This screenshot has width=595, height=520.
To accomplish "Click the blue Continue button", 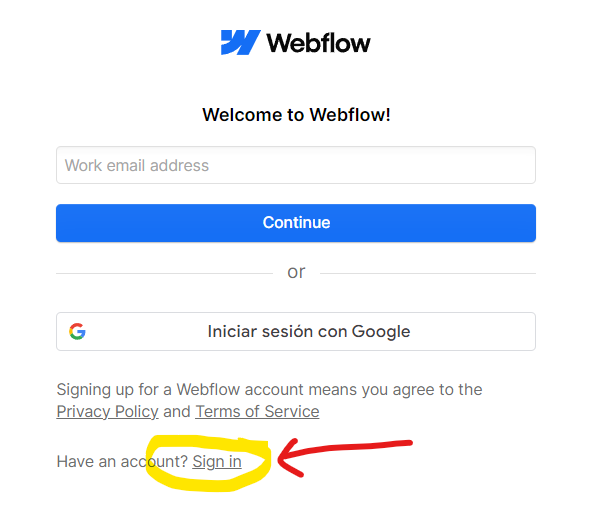I will (x=296, y=223).
